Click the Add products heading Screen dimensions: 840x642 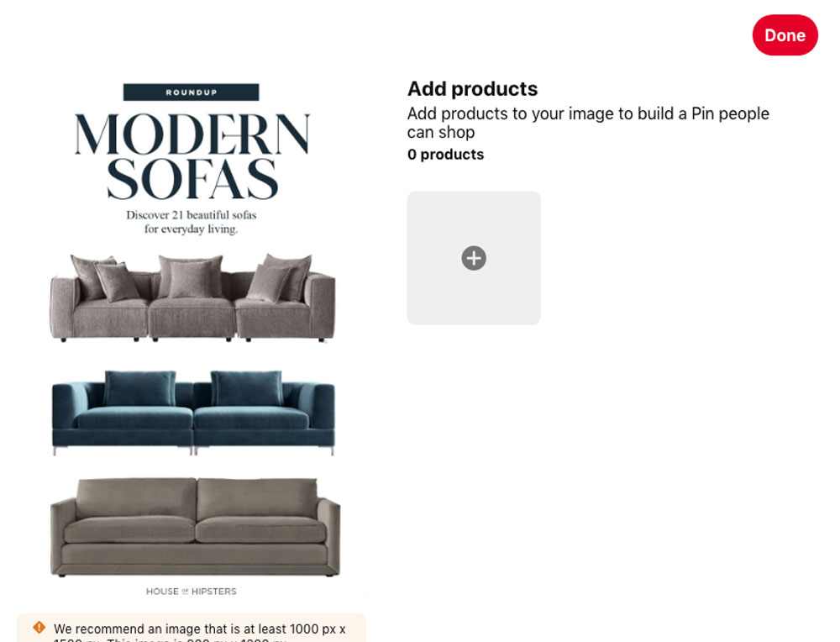tap(472, 89)
